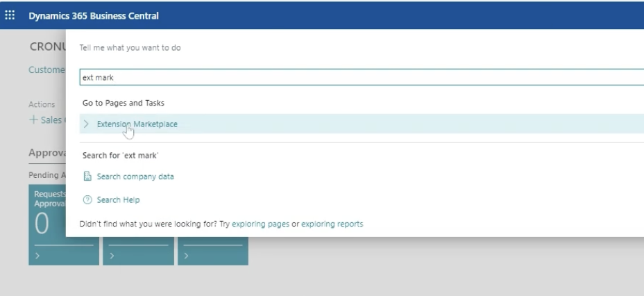Click "Search for 'ext mark'" heading
Screen dimensions: 644x296
(120, 156)
